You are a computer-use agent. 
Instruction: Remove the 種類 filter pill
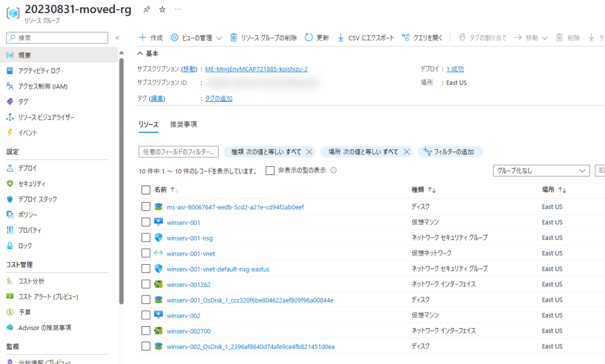coord(310,152)
